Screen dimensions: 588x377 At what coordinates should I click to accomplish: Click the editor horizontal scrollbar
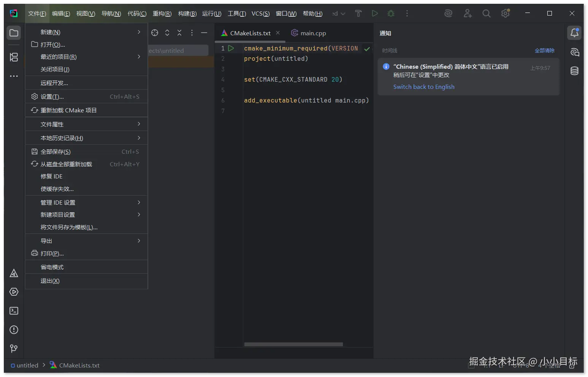(x=293, y=344)
